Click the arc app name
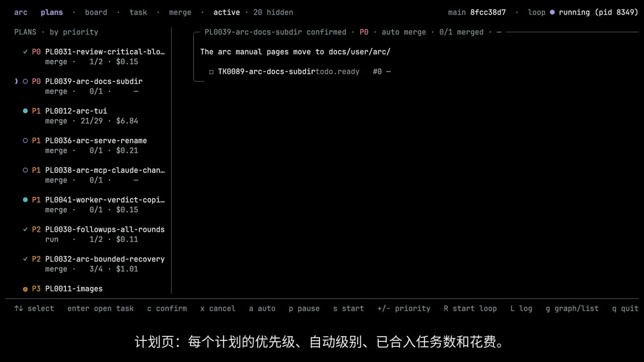The image size is (644, 362). pos(21,12)
